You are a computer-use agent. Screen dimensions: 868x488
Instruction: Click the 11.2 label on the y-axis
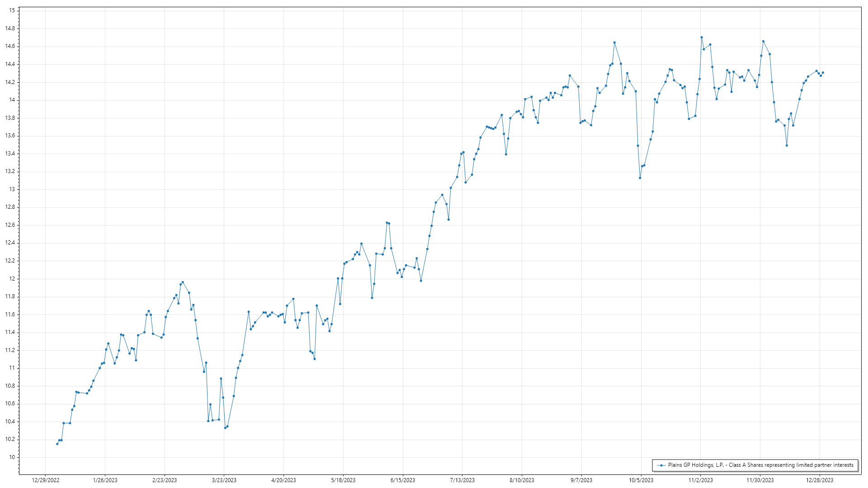10,350
